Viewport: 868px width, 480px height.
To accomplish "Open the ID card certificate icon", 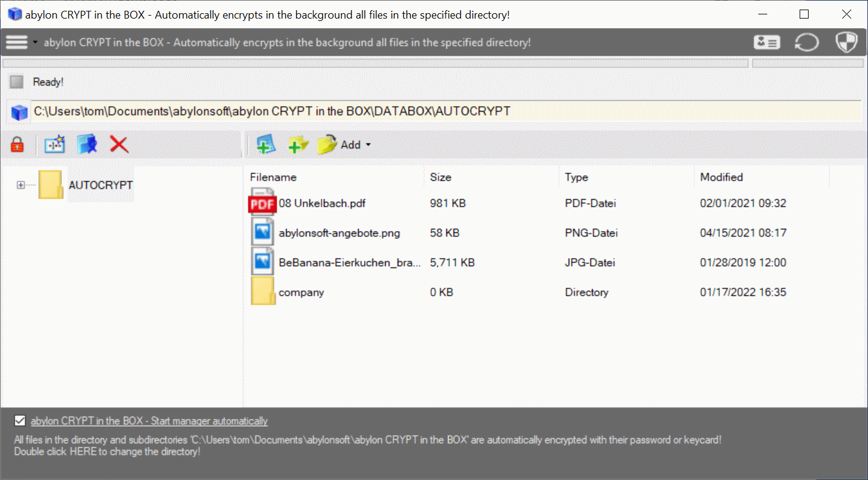I will pyautogui.click(x=767, y=43).
